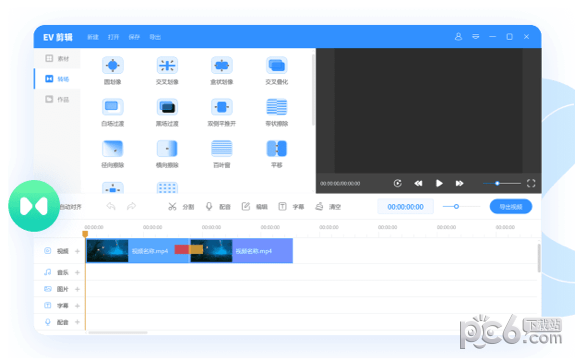Screen dimensions: 575x361
Task: Add a clip to the 视频 video track
Action: 77,251
